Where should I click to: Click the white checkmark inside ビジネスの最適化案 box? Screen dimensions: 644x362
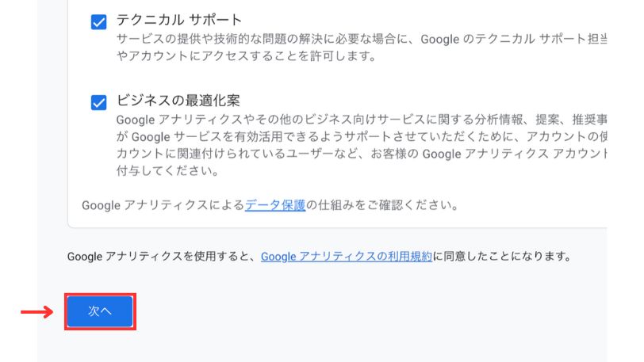tap(99, 103)
